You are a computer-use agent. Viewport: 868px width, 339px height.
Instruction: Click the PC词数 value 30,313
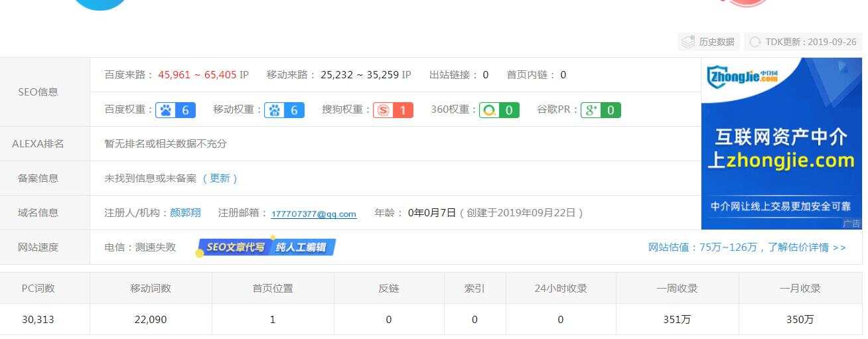tap(38, 320)
